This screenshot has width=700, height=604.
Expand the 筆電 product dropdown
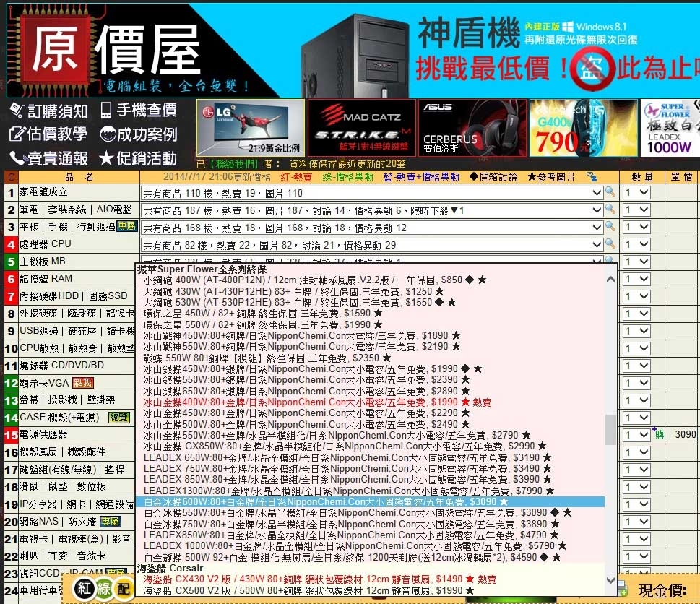[x=597, y=210]
